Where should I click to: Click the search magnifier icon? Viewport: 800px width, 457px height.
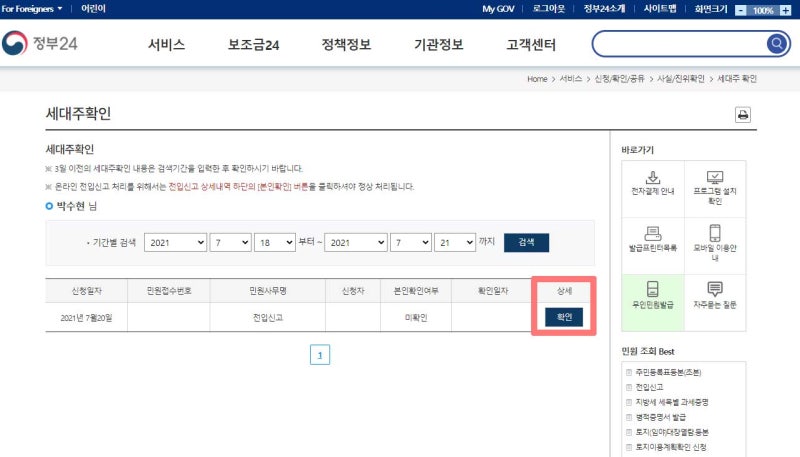coord(777,44)
